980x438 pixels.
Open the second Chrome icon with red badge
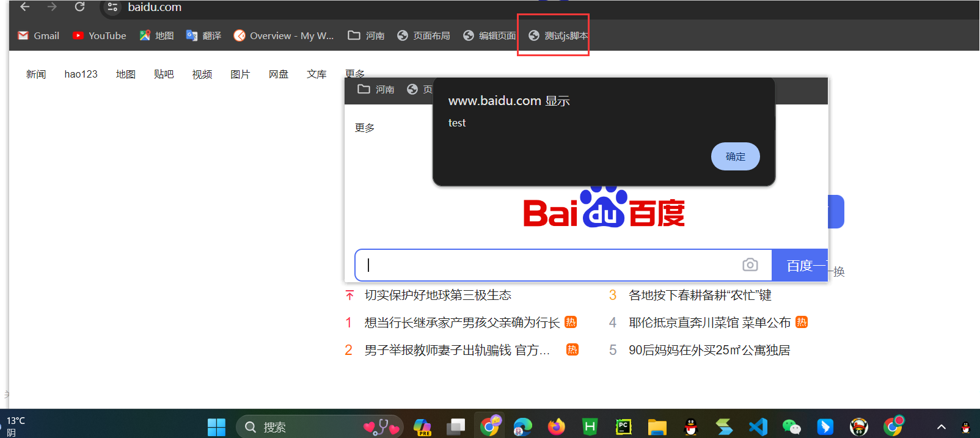pyautogui.click(x=893, y=426)
